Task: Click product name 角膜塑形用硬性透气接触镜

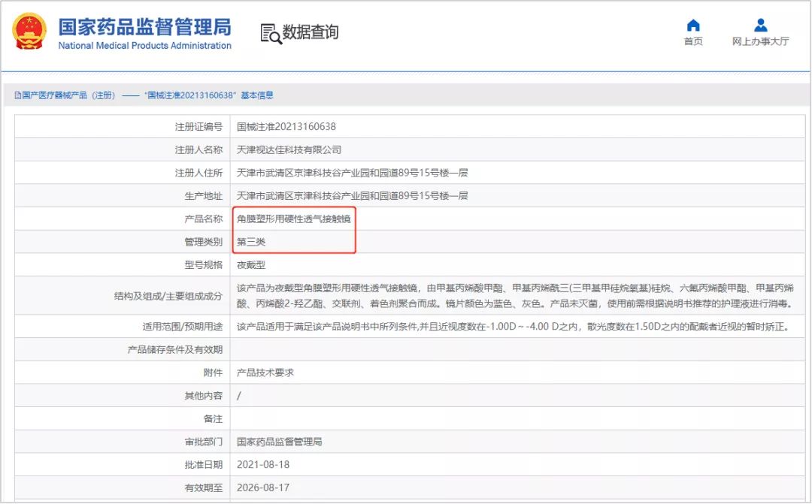Action: pos(293,219)
